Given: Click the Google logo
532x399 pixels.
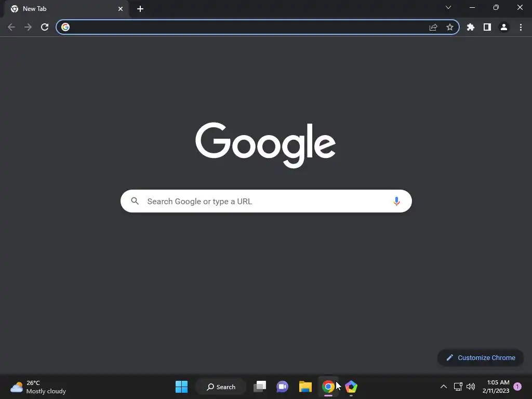Looking at the screenshot, I should [265, 145].
